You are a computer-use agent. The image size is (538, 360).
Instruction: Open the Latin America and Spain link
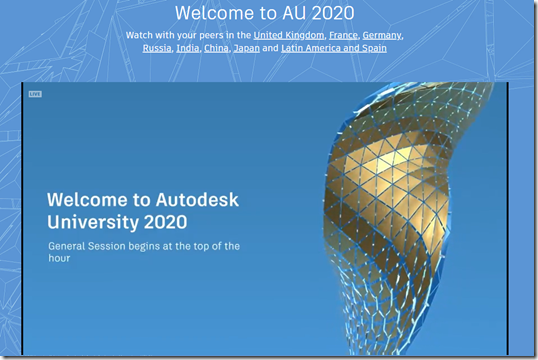334,48
